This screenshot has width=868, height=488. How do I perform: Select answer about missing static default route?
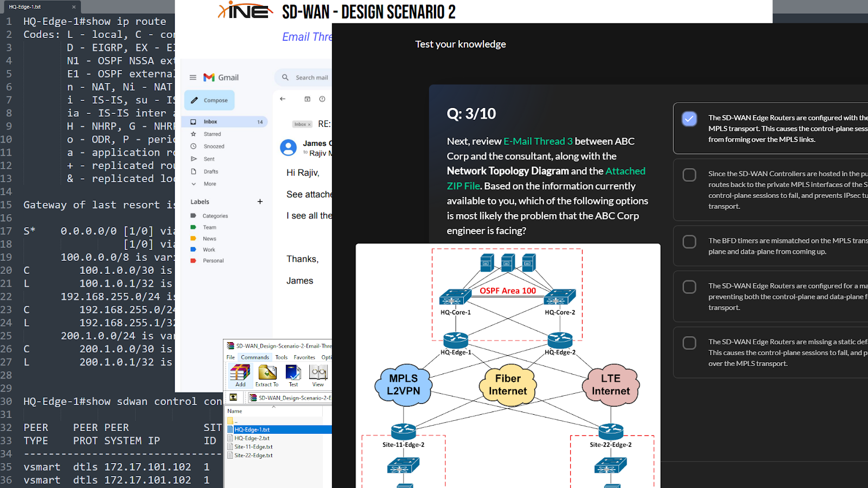click(689, 343)
